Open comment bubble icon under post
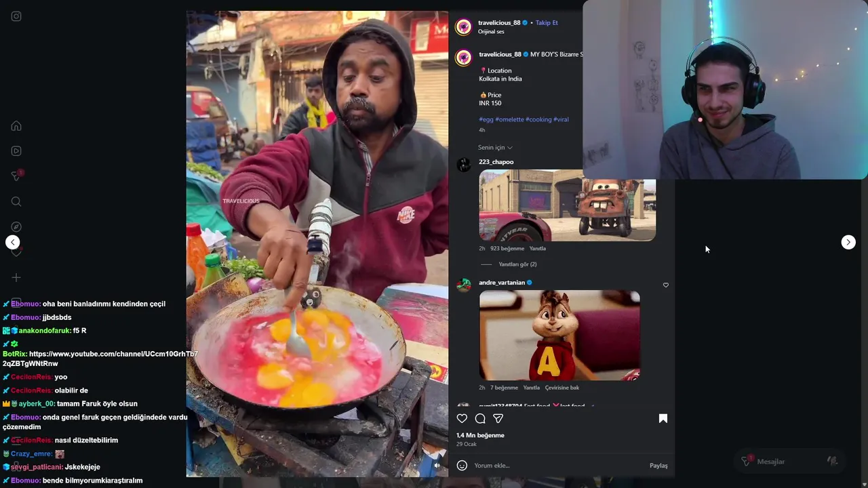The width and height of the screenshot is (868, 488). (x=480, y=418)
